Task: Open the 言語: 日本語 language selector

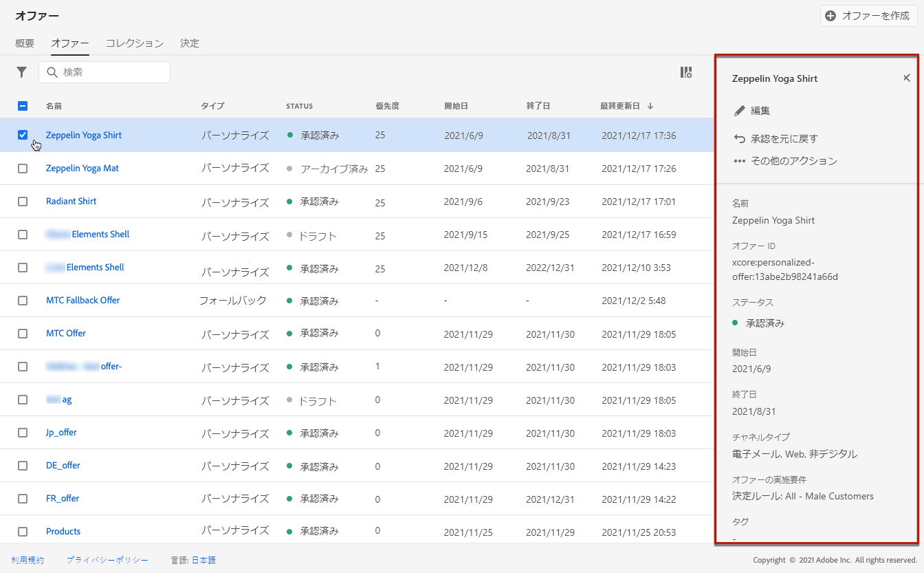Action: [193, 561]
